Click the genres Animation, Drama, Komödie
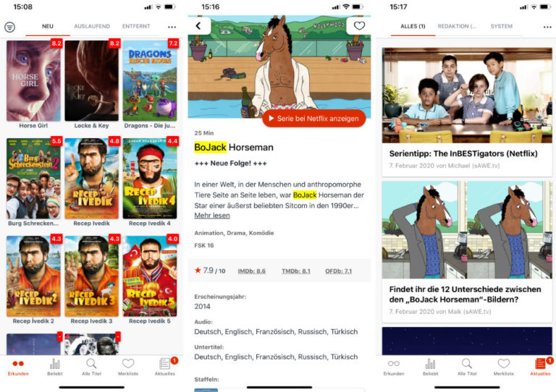The width and height of the screenshot is (556, 392). tap(234, 233)
